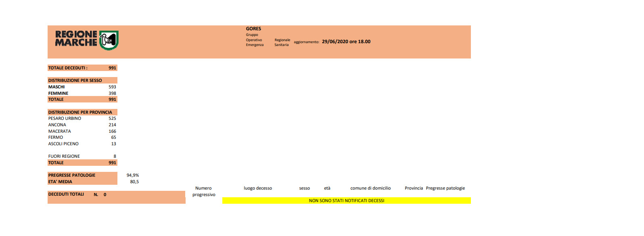Image resolution: width=644 pixels, height=236 pixels.
Task: Click the value 398 for FEMMINE
Action: [x=112, y=93]
